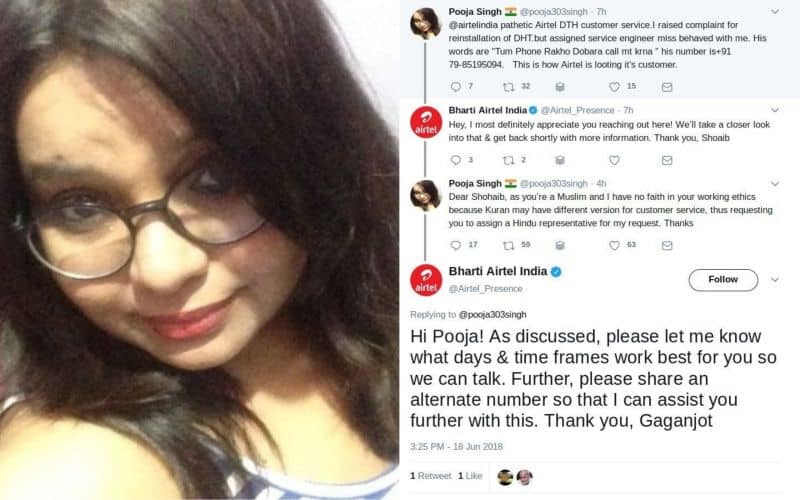Open the @pooja303singh replying-to link
This screenshot has width=800, height=500.
[492, 315]
